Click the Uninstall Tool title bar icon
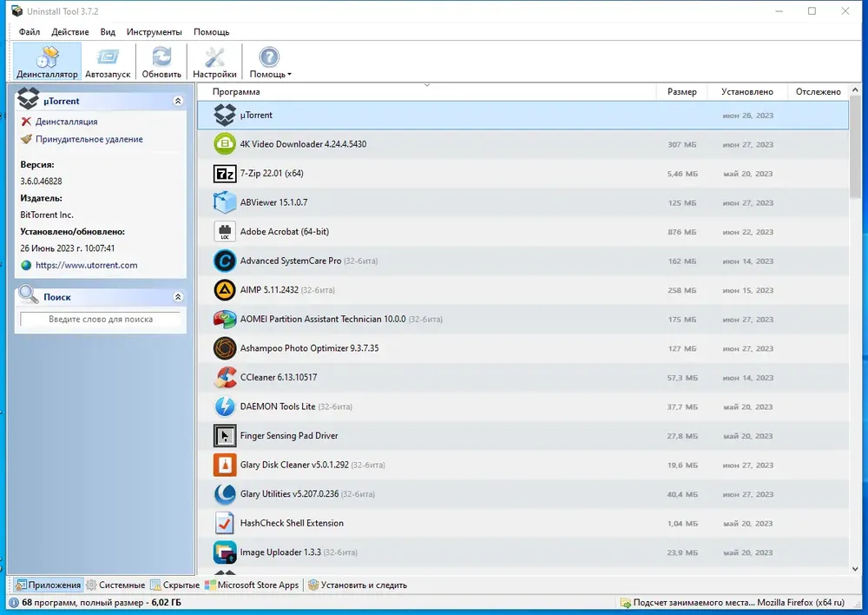This screenshot has width=868, height=615. click(x=17, y=10)
